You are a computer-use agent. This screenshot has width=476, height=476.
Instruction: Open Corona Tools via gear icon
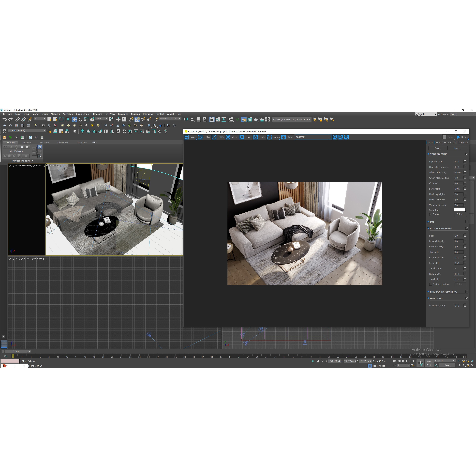point(256,137)
